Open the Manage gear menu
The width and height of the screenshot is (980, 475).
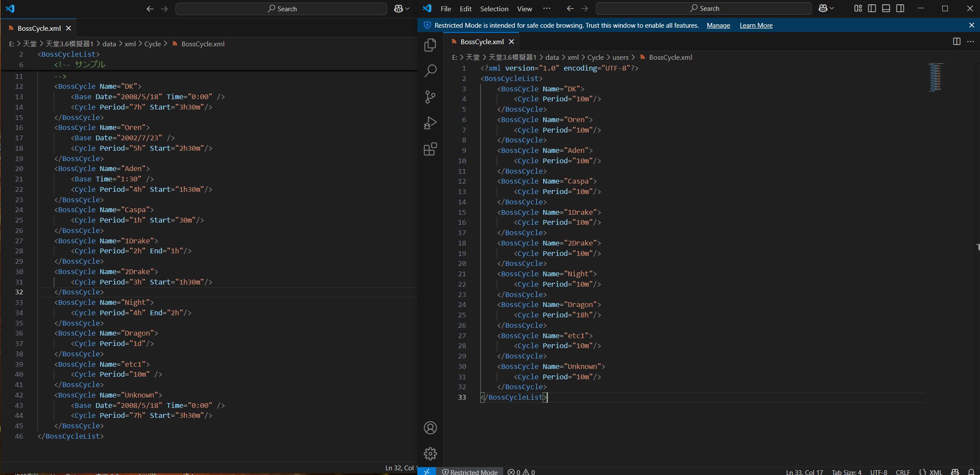point(430,454)
